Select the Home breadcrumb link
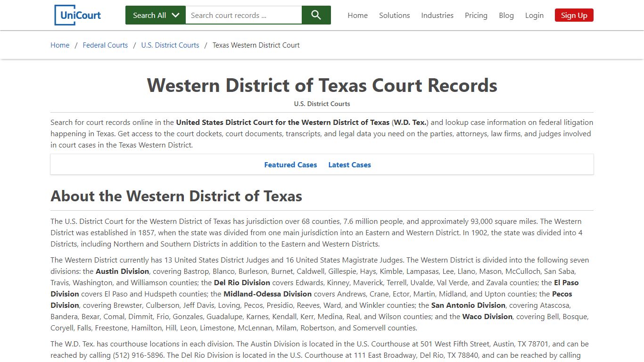644x362 pixels. (60, 45)
